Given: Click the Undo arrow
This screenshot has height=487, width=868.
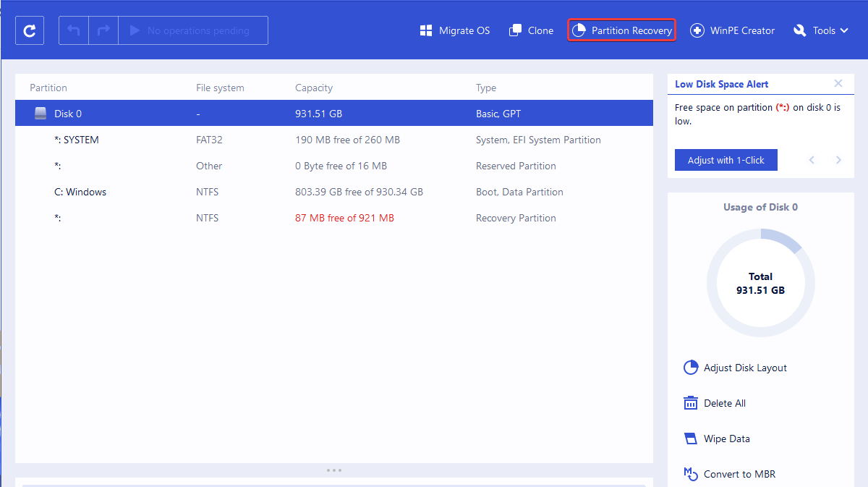Looking at the screenshot, I should [x=73, y=30].
